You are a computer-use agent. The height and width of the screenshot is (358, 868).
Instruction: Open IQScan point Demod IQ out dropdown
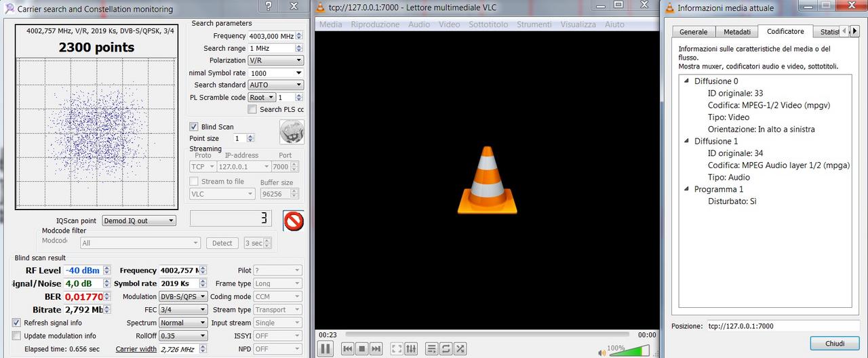tap(139, 220)
